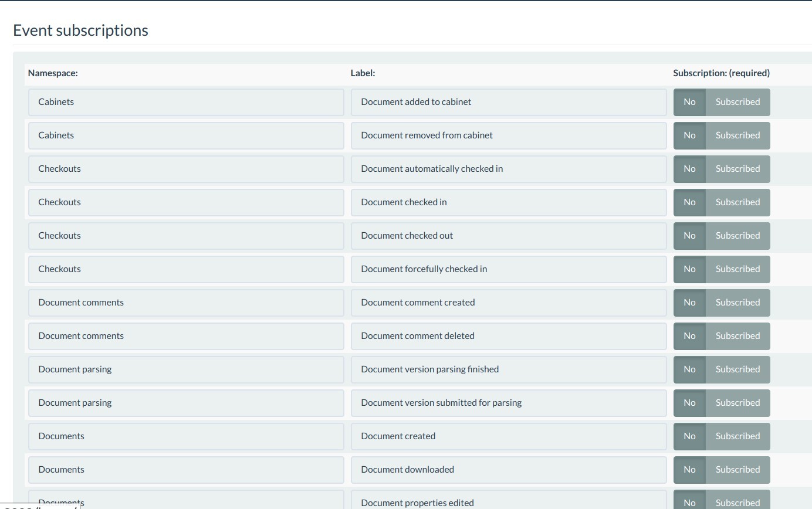Screen dimensions: 812x509
Task: Subscribe to Document removed from cabinet
Action: [737, 135]
